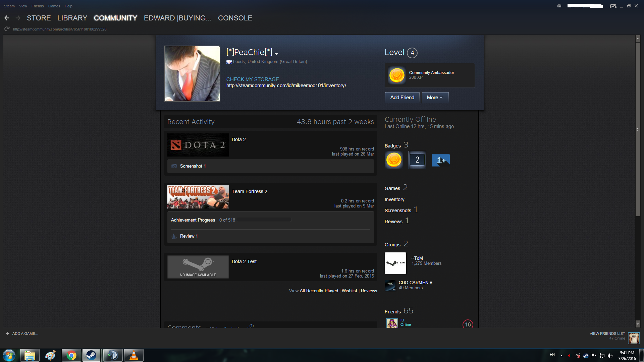Open the LIBRARY tab
Viewport: 644px width, 362px height.
click(72, 18)
